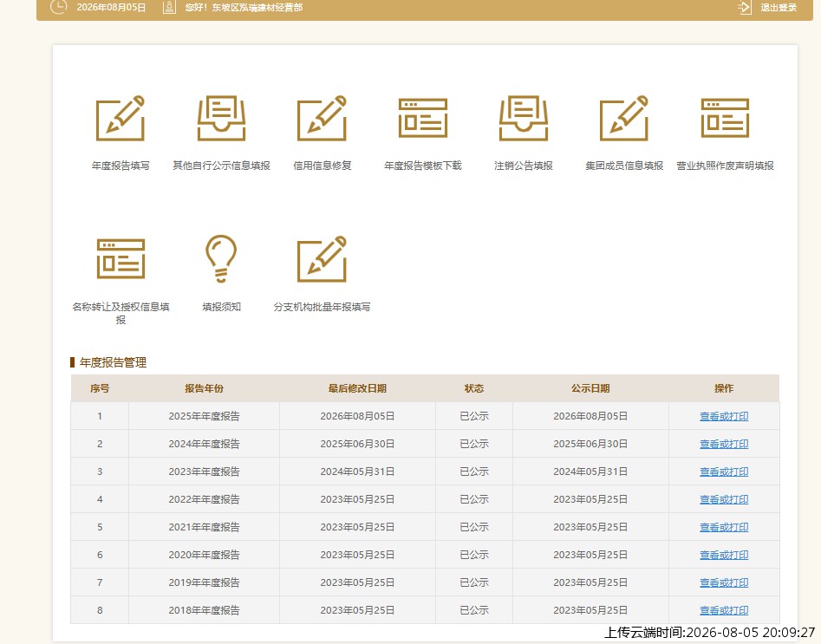This screenshot has width=821, height=644.
Task: Click the 填报须知 lightbulb icon
Action: pos(221,258)
